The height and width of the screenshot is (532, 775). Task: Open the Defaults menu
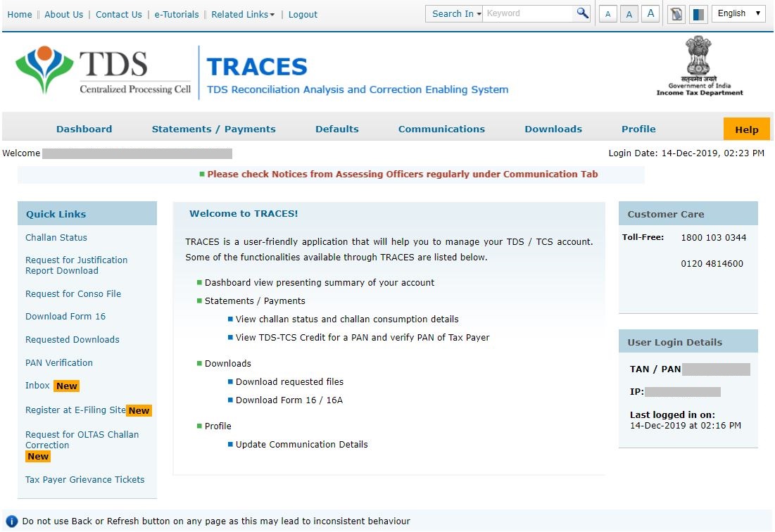[337, 129]
